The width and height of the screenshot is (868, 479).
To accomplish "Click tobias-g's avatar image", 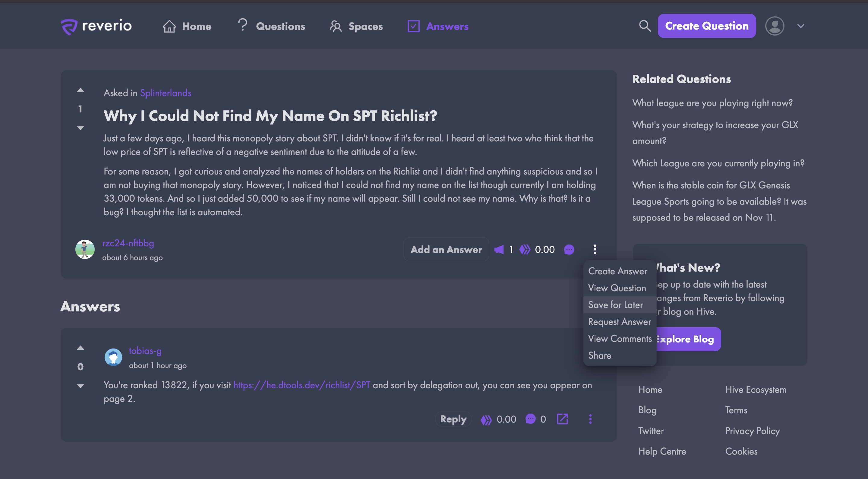I will click(x=113, y=358).
